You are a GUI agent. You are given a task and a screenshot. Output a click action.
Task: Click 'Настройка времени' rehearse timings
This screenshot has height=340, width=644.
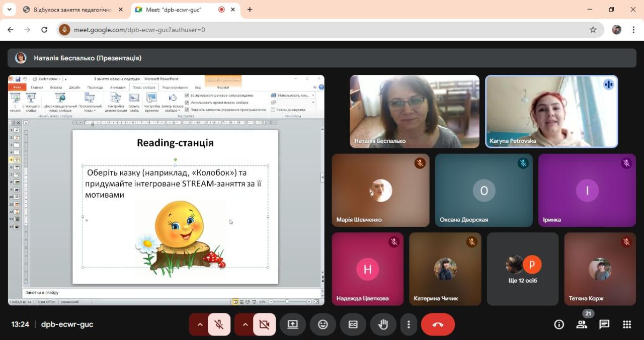151,102
